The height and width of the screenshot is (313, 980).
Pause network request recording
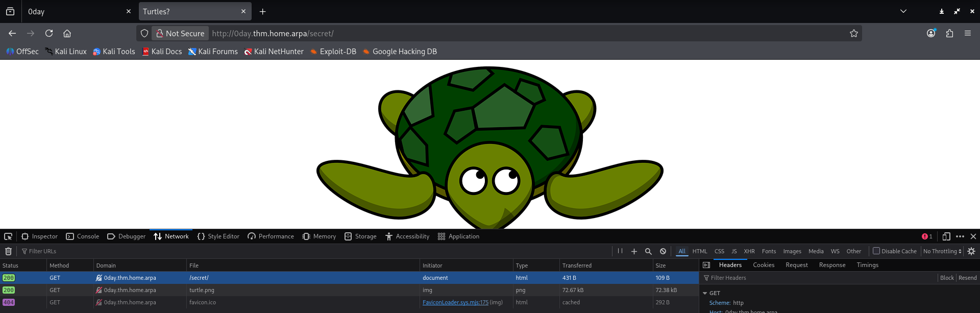tap(620, 251)
